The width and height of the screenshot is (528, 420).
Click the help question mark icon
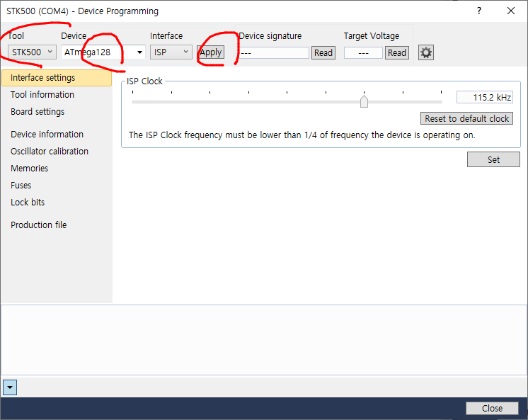coord(479,11)
